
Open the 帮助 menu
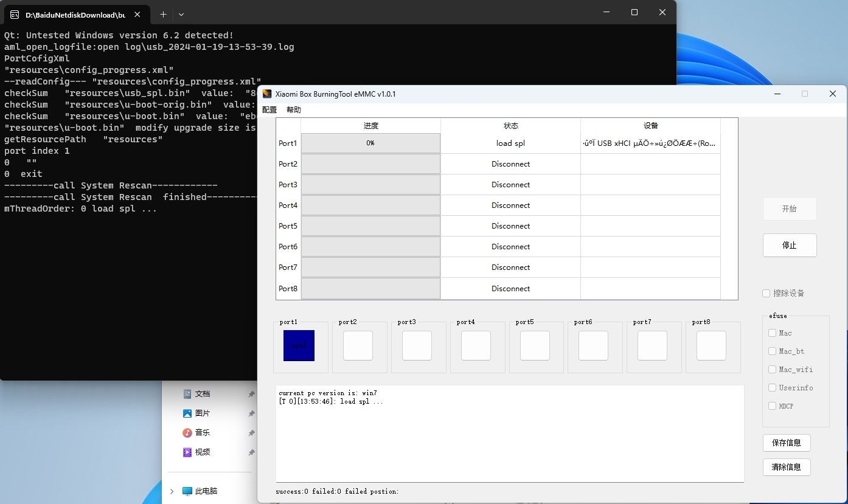click(x=294, y=110)
